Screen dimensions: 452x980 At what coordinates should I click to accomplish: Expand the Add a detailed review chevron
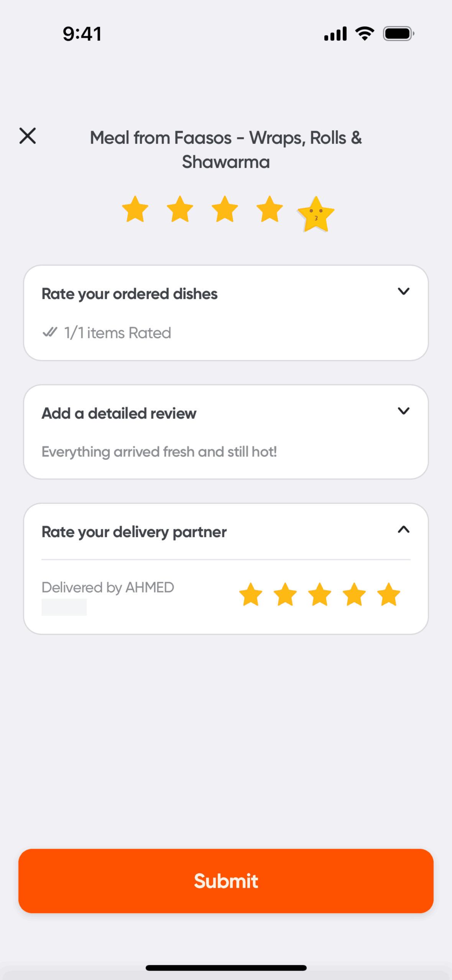(404, 411)
